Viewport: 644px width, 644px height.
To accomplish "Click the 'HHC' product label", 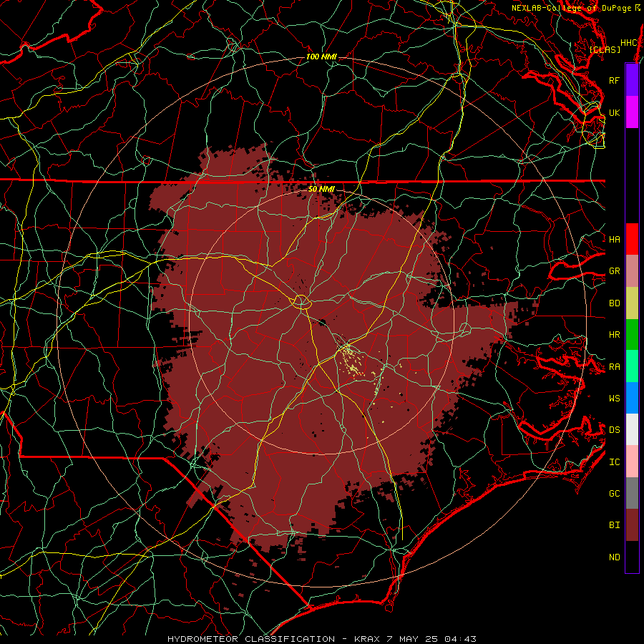I will click(x=629, y=43).
